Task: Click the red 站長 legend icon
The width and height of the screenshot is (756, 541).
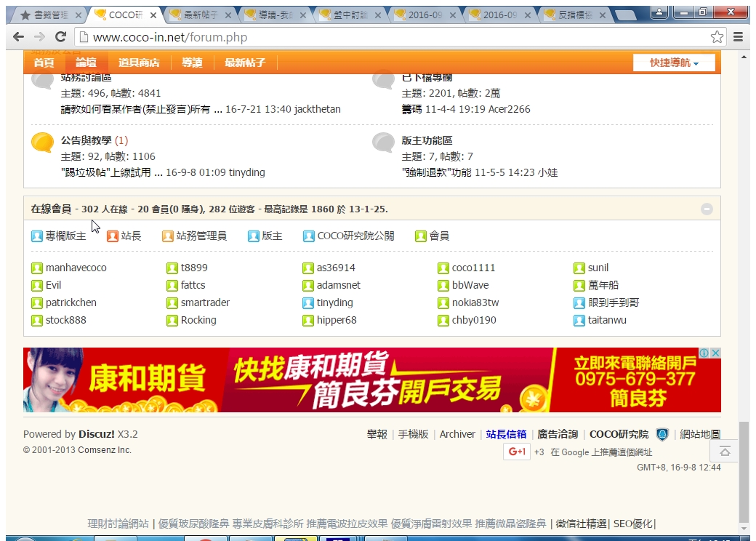Action: tap(113, 236)
